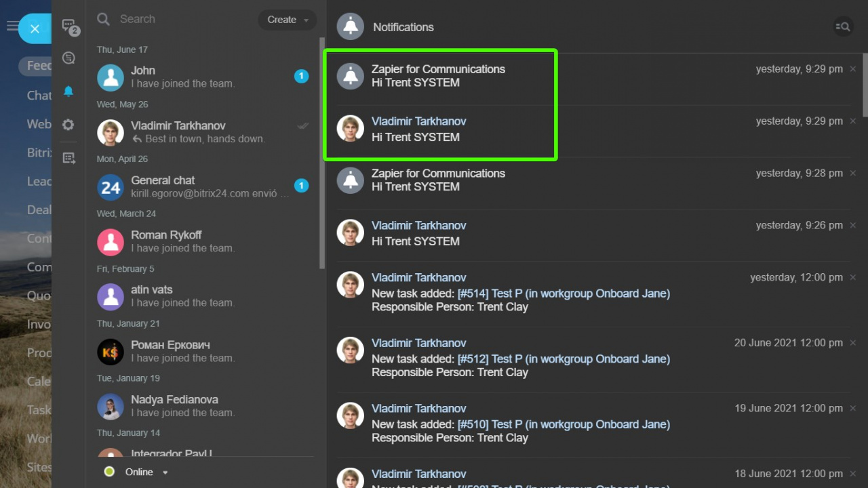
Task: Open the Create dropdown button
Action: click(288, 20)
